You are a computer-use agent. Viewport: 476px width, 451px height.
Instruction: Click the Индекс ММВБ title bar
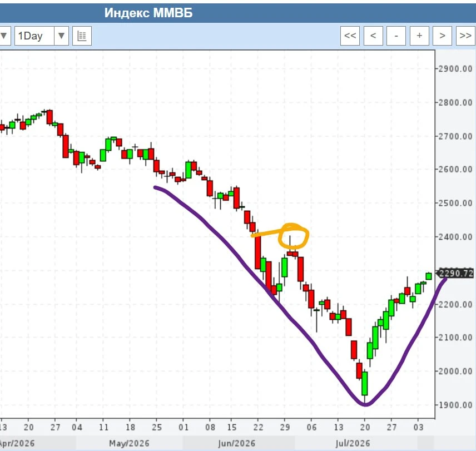pyautogui.click(x=238, y=13)
